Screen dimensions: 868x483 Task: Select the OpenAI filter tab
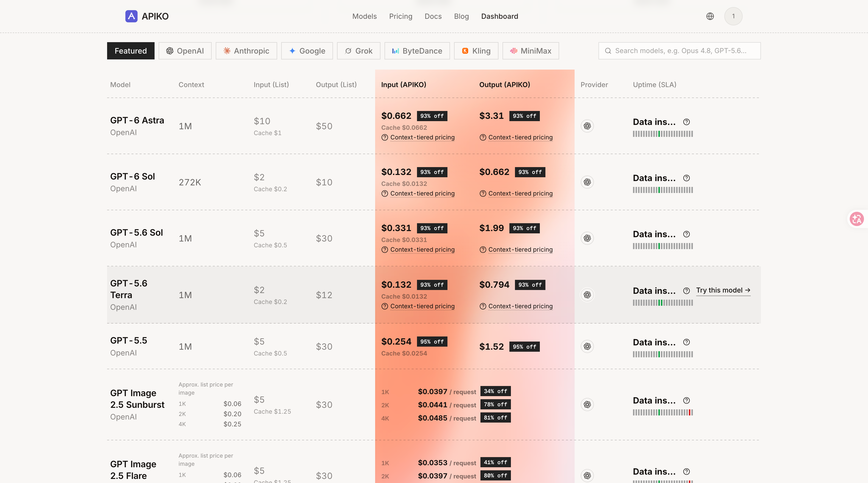click(185, 51)
